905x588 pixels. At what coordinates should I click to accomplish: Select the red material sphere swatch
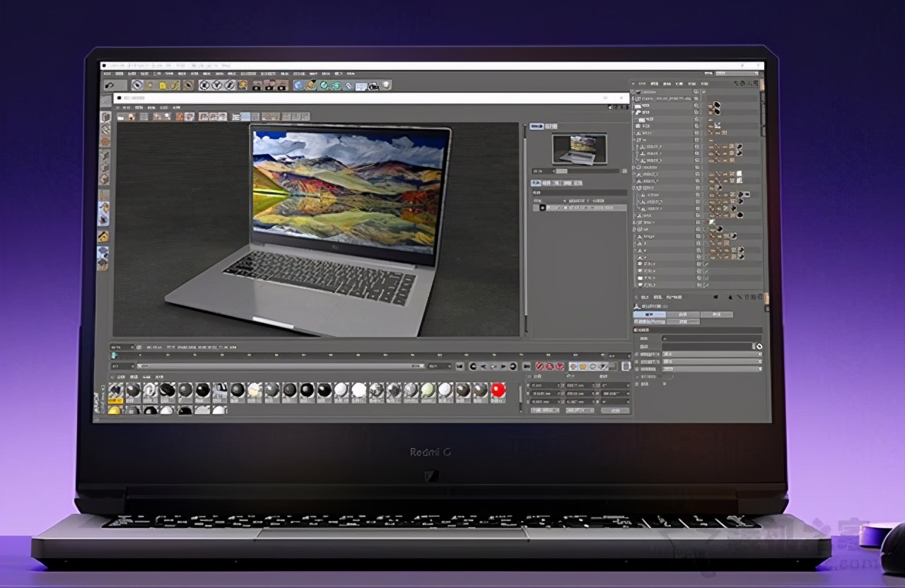click(498, 390)
